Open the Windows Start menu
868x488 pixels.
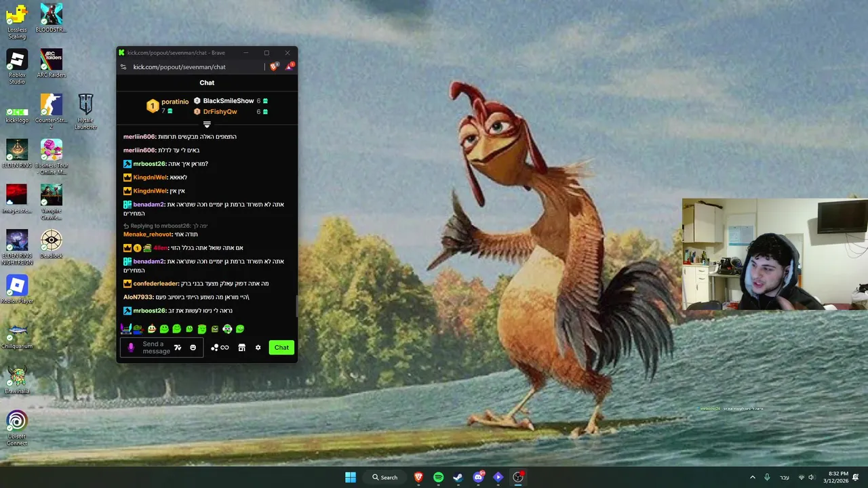[x=350, y=477]
